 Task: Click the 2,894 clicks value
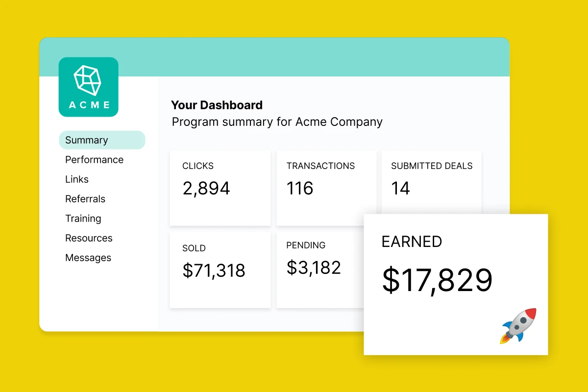click(206, 188)
